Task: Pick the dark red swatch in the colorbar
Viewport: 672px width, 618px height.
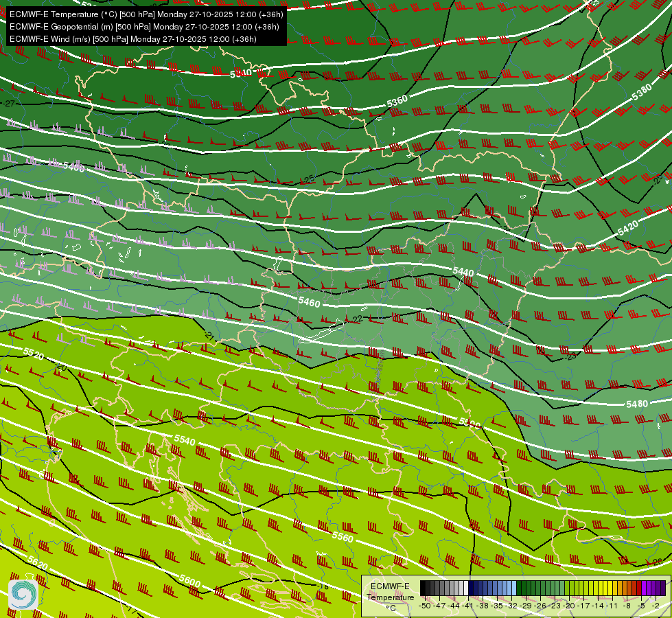Action: (x=639, y=588)
